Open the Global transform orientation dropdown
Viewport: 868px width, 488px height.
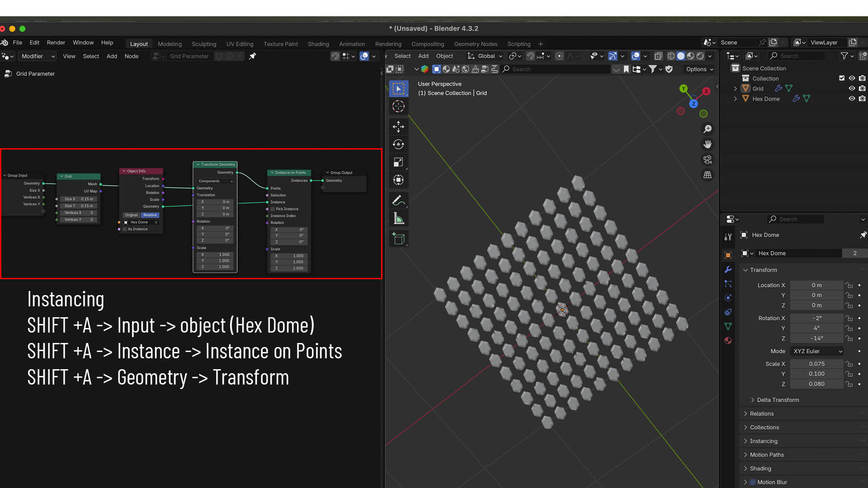click(x=486, y=56)
